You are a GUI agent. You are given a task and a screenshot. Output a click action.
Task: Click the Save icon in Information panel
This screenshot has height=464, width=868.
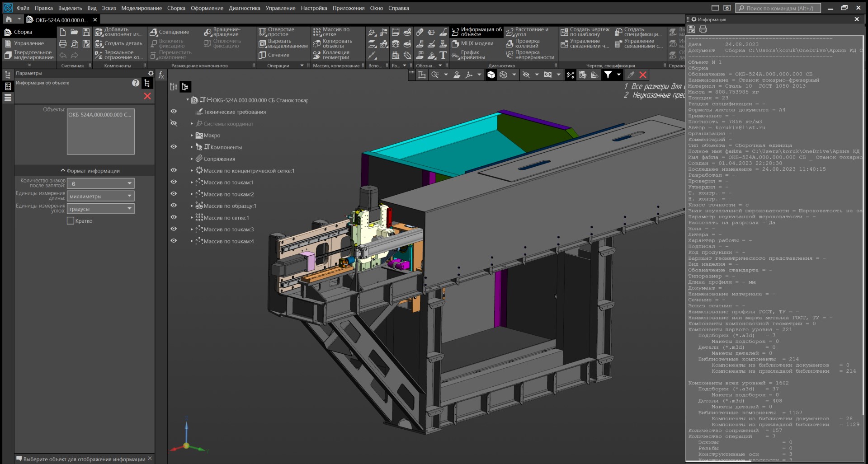pyautogui.click(x=691, y=29)
